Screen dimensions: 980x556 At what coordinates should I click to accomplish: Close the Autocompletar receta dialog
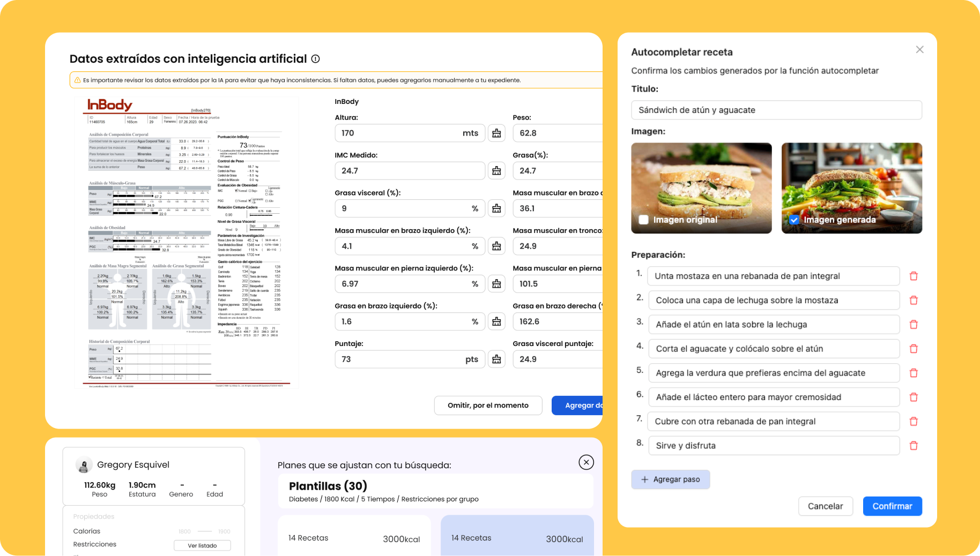click(x=919, y=50)
